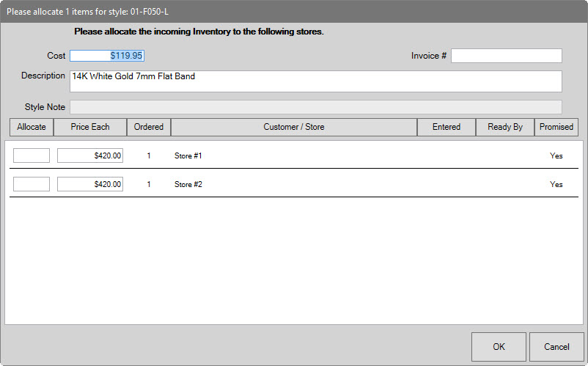
Task: Click the Store #1 Price Each field
Action: click(90, 155)
